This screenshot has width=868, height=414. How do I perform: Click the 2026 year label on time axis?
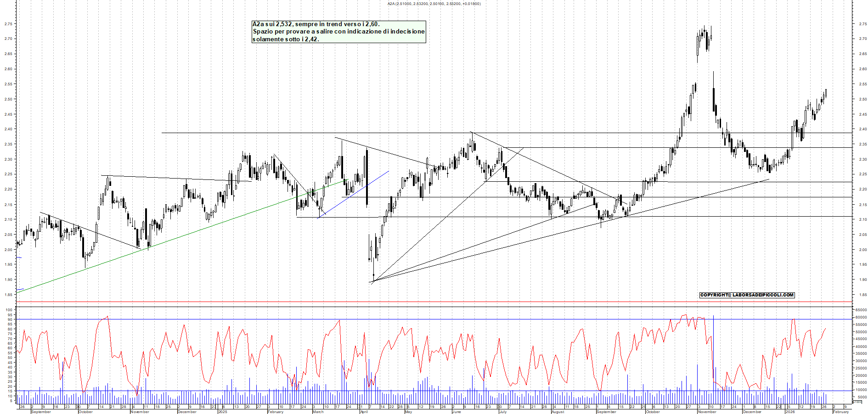tap(790, 412)
